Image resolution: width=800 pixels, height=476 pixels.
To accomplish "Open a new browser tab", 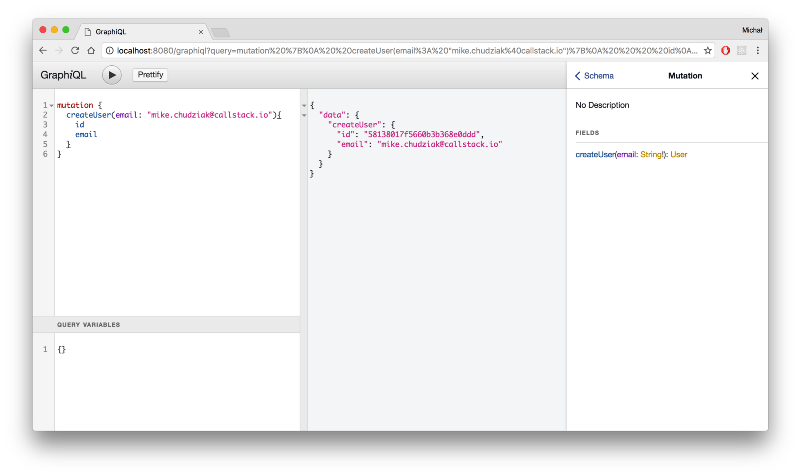I will pos(220,33).
